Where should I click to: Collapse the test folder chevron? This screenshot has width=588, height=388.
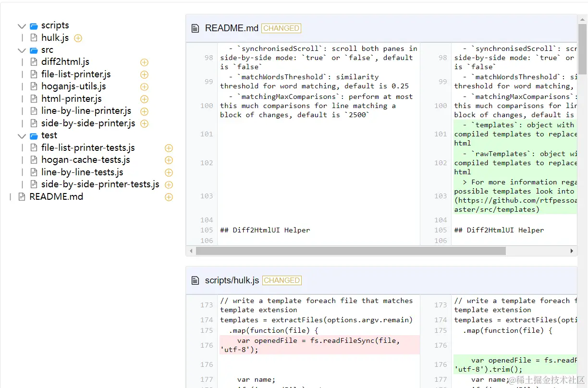(x=22, y=136)
